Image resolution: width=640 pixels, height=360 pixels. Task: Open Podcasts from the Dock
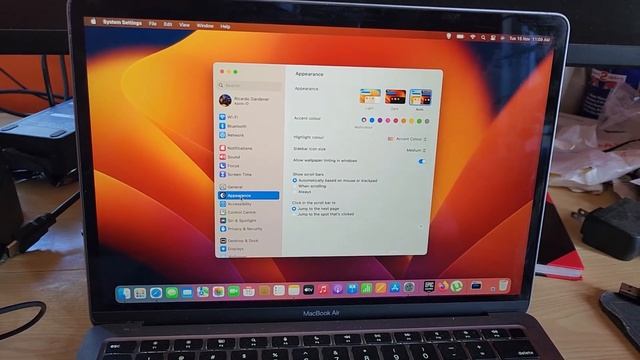tap(338, 289)
